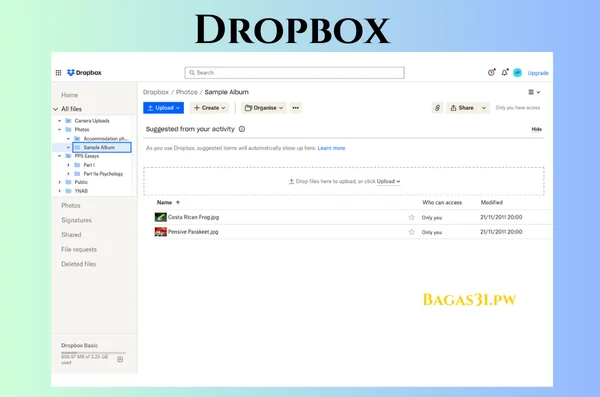600x397 pixels.
Task: Click the storage usage bar
Action: tap(93, 353)
